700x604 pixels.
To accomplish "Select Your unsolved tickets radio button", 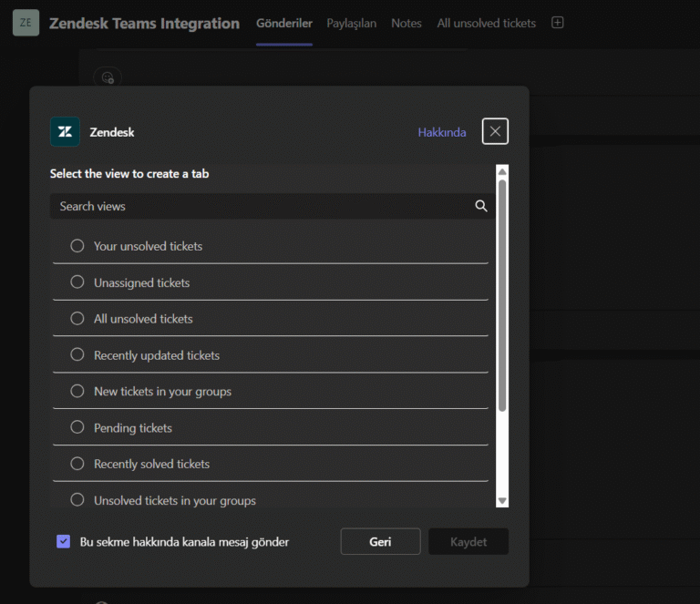I will (x=77, y=246).
